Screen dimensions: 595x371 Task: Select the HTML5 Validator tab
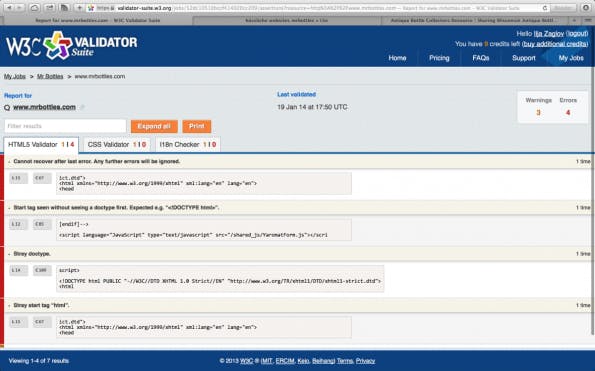(x=41, y=145)
